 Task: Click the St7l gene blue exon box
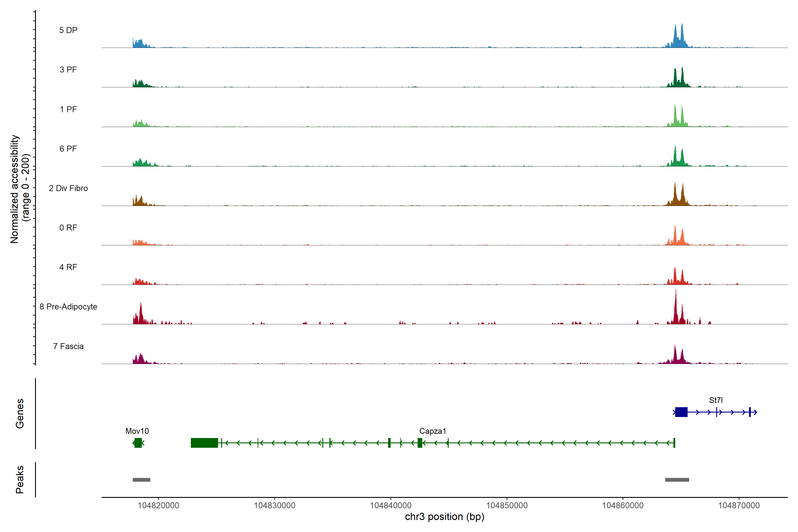point(681,412)
